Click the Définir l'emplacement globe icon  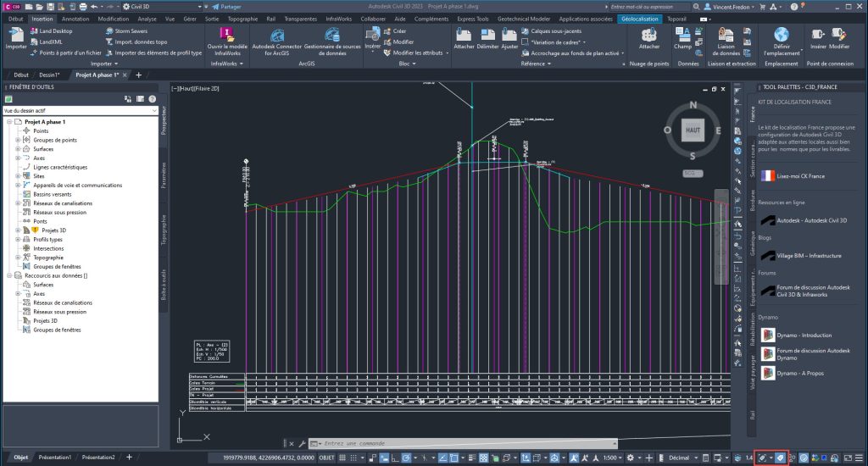click(x=782, y=36)
